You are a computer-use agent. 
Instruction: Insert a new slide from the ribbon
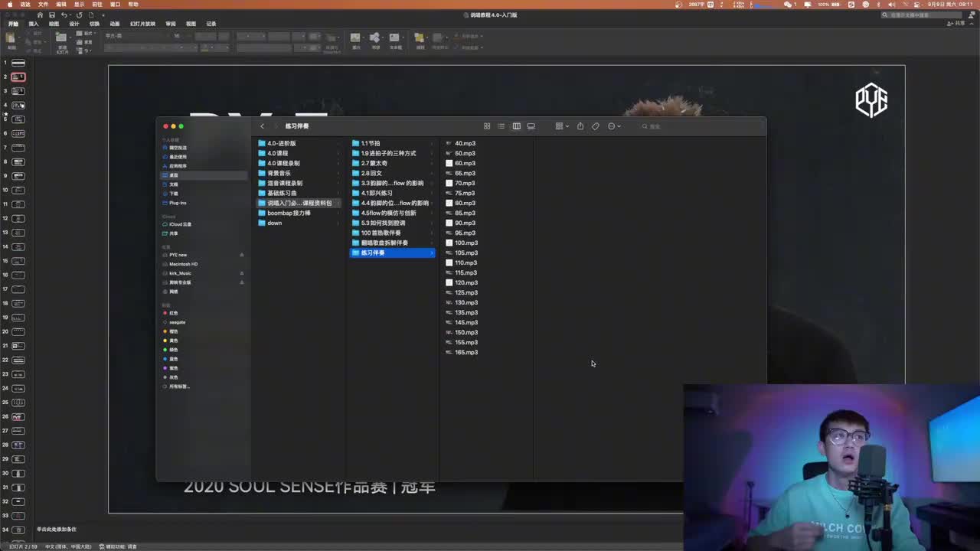tap(62, 38)
